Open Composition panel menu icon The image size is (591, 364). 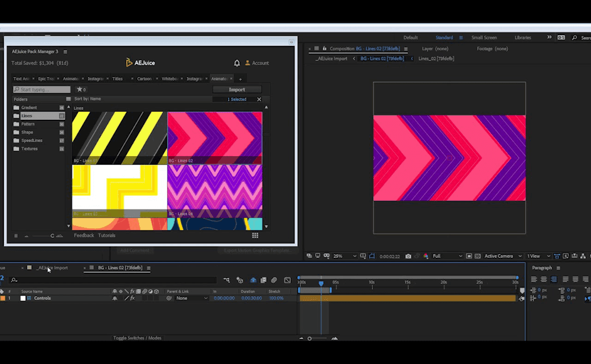(x=406, y=49)
